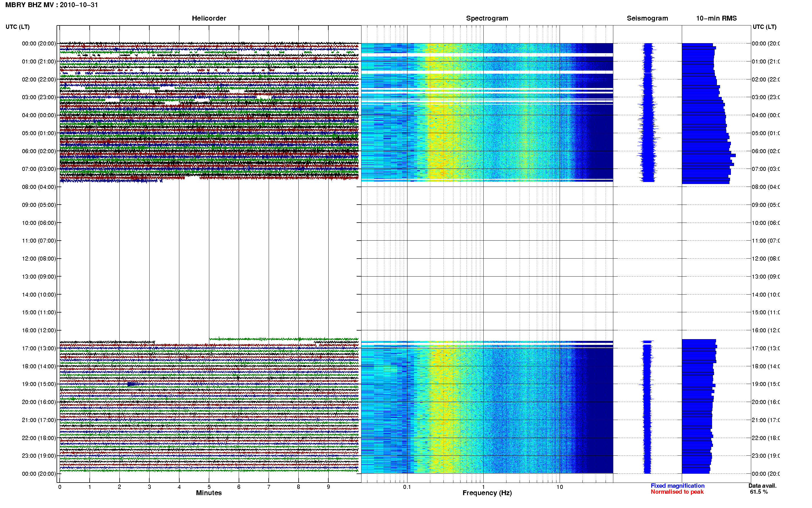Image resolution: width=812 pixels, height=508 pixels.
Task: Click the '10' frequency tick label
Action: (x=560, y=487)
